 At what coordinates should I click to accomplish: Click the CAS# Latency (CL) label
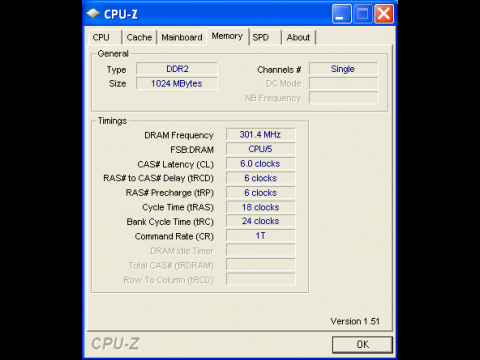tap(176, 164)
